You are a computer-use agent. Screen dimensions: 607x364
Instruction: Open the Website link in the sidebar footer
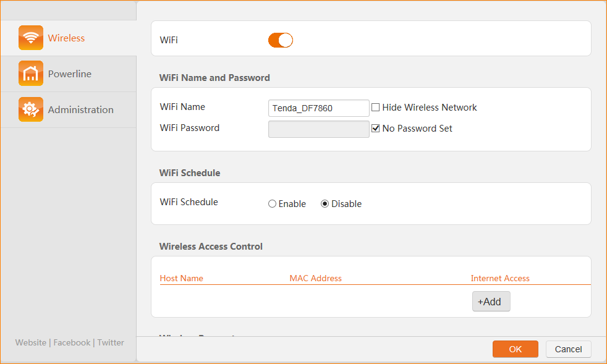coord(31,342)
